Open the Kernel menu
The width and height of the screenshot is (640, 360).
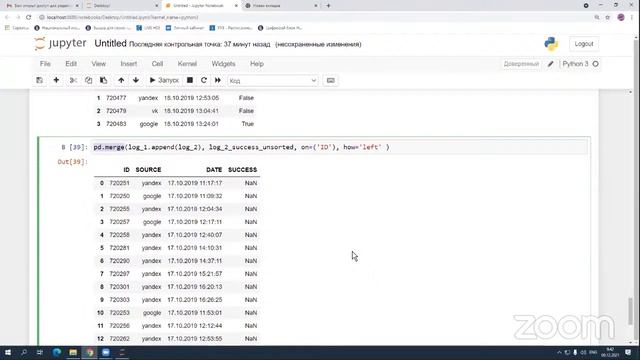(x=187, y=64)
